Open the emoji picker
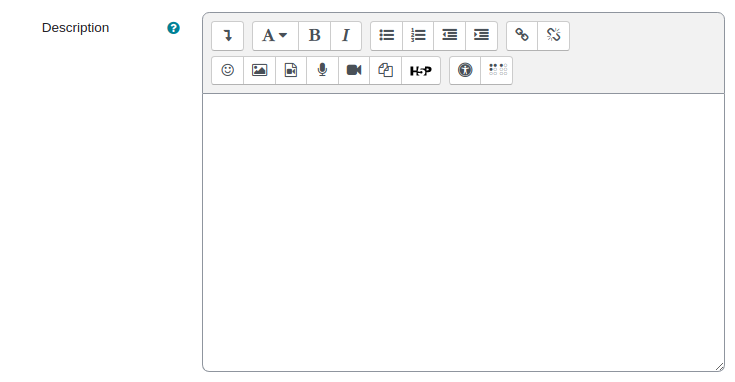The image size is (735, 382). [227, 70]
